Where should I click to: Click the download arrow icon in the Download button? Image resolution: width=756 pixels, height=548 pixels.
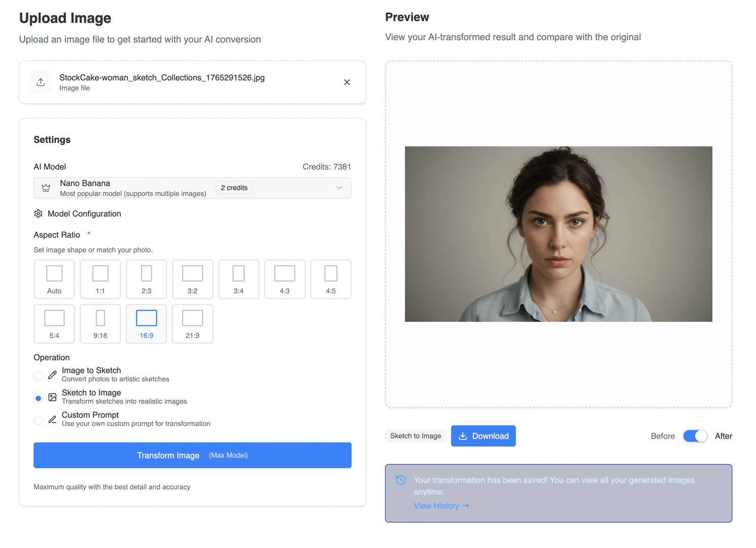(463, 436)
